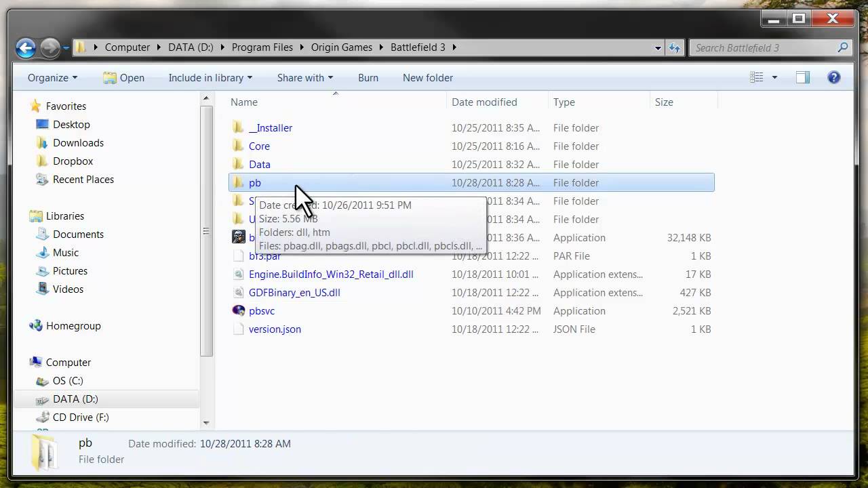
Task: Open the Share with menu
Action: coord(305,78)
